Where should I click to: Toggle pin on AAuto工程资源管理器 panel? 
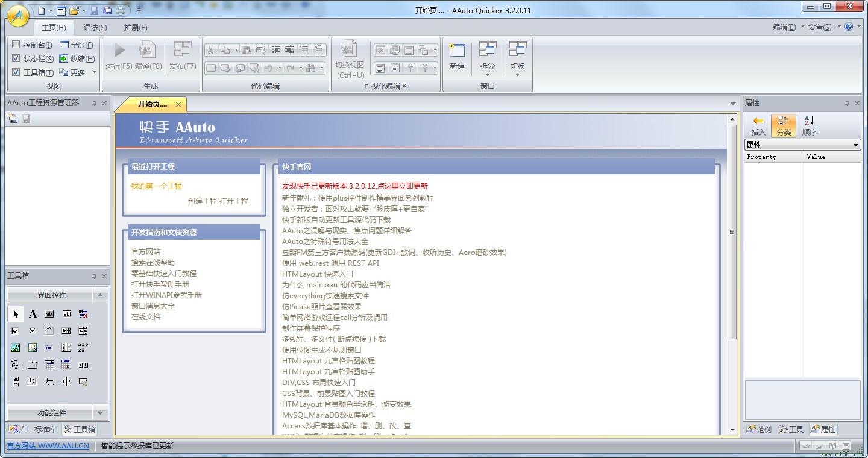point(94,104)
